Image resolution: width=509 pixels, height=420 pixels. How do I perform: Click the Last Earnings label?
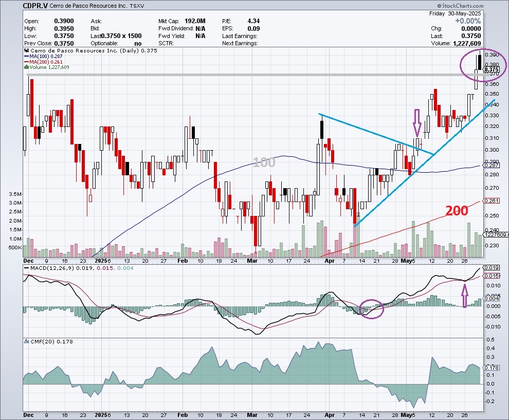[240, 36]
